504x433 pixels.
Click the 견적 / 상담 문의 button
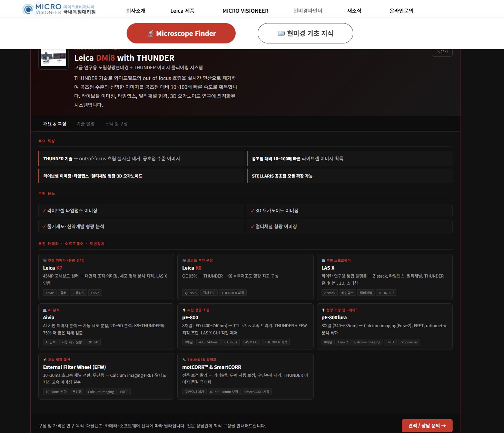[427, 426]
